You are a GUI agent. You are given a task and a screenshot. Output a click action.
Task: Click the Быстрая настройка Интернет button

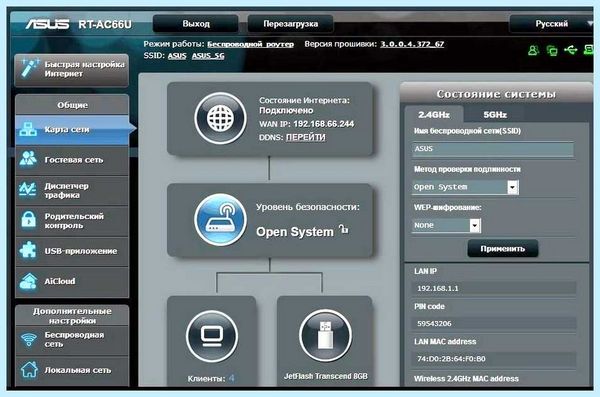72,70
